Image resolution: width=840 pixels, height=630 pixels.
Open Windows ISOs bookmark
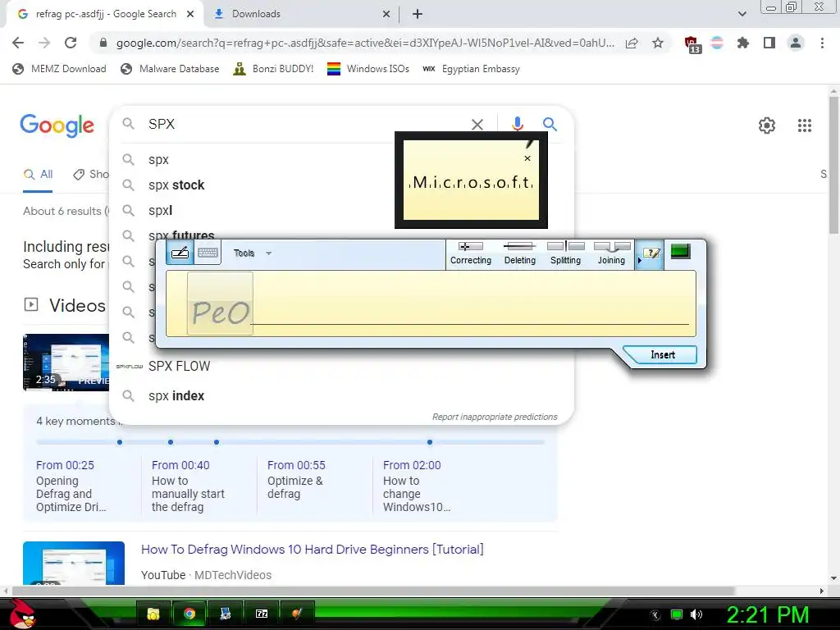368,69
